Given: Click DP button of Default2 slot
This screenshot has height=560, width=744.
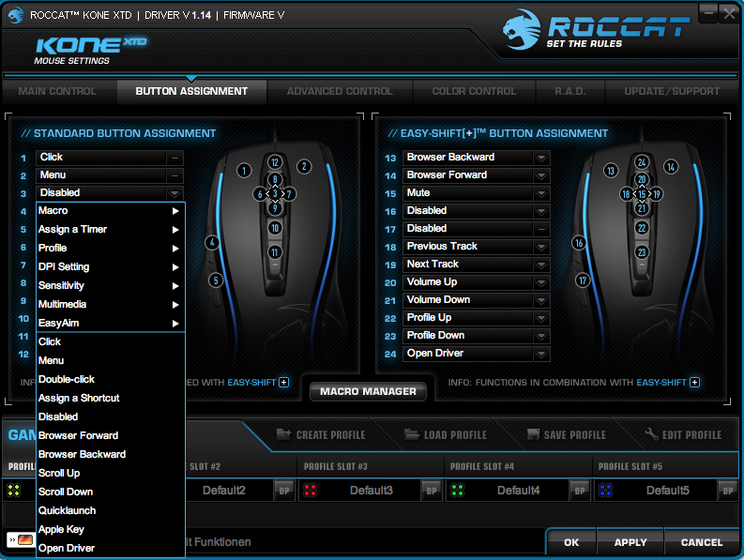Looking at the screenshot, I should click(x=283, y=491).
